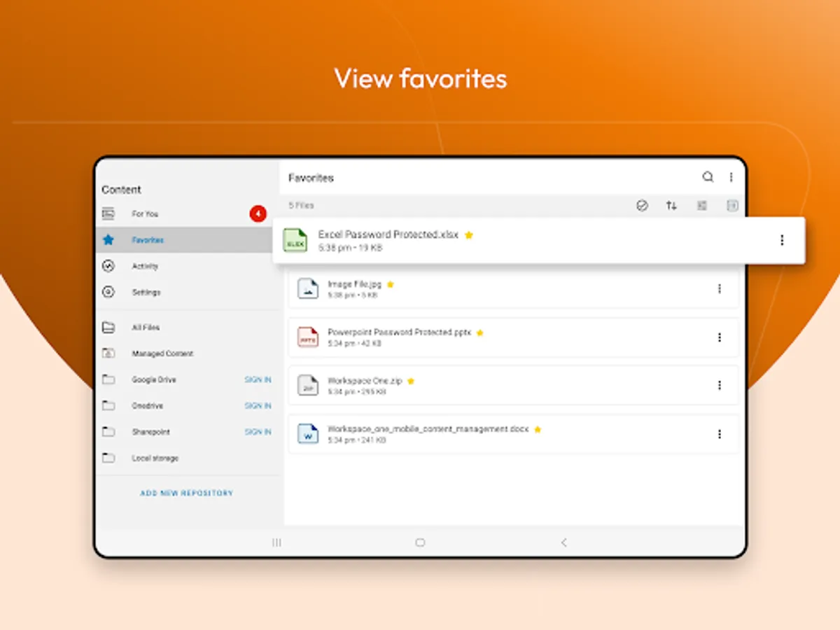Image resolution: width=840 pixels, height=630 pixels.
Task: Tap the select-all checkmark circle icon
Action: (642, 205)
